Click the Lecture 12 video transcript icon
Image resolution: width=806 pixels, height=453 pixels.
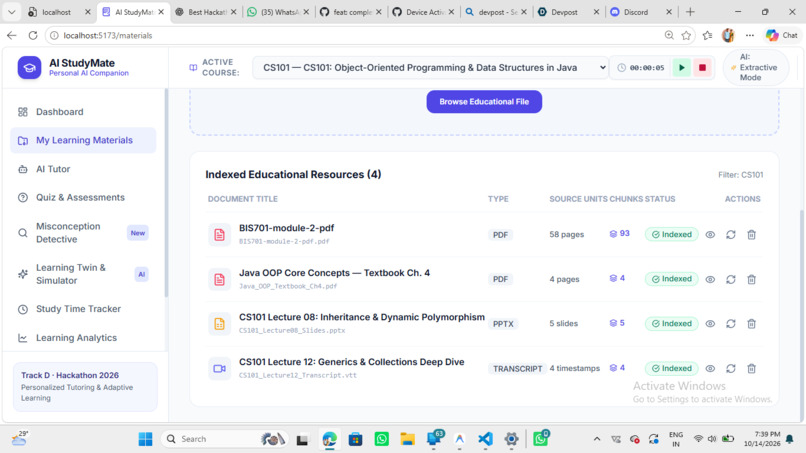[x=219, y=368]
